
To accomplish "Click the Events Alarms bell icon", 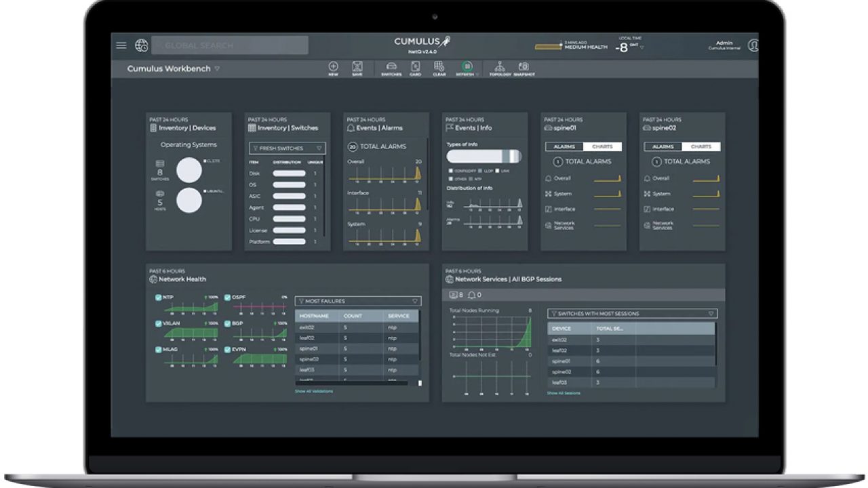I will tap(351, 127).
